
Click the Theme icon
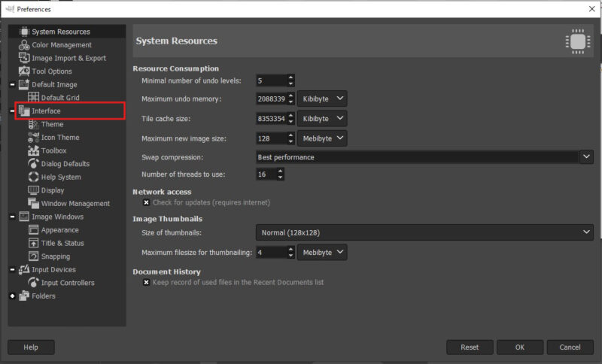(x=33, y=124)
